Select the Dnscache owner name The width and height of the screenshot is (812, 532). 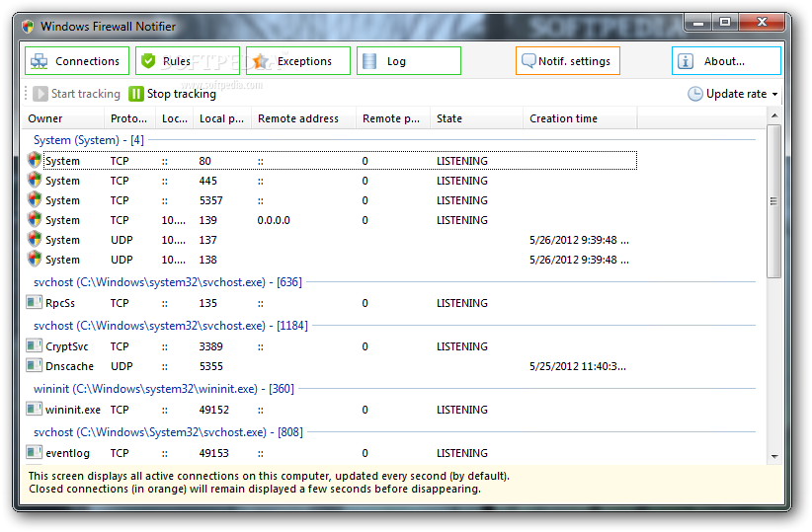coord(69,366)
